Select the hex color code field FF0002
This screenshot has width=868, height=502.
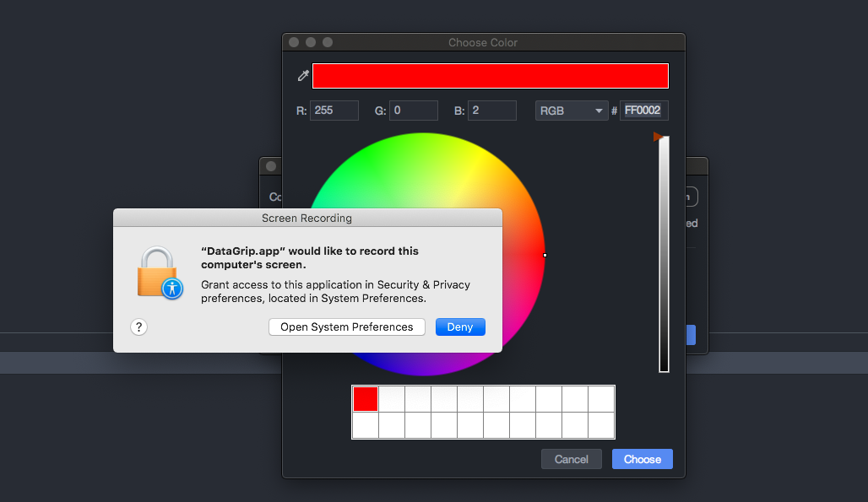point(643,111)
